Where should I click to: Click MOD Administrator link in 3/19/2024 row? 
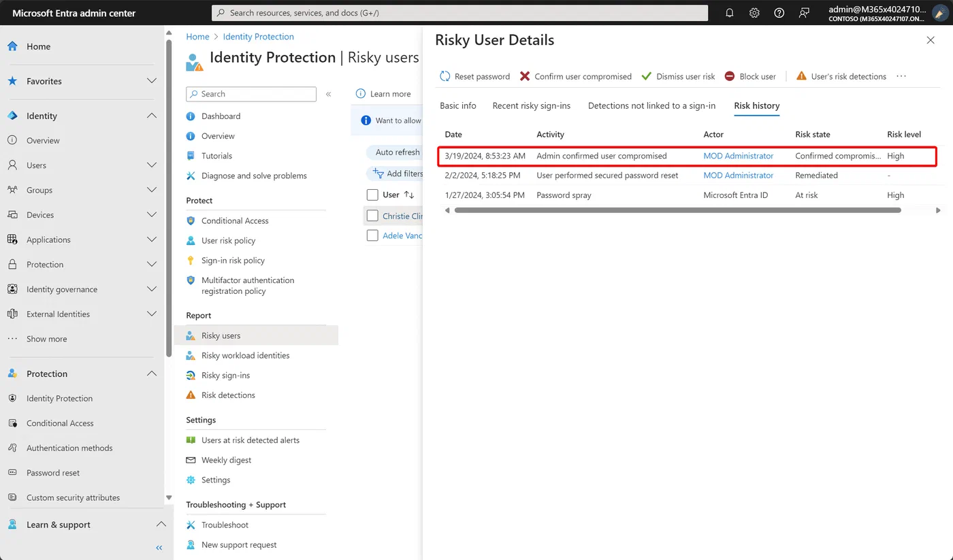pyautogui.click(x=739, y=156)
